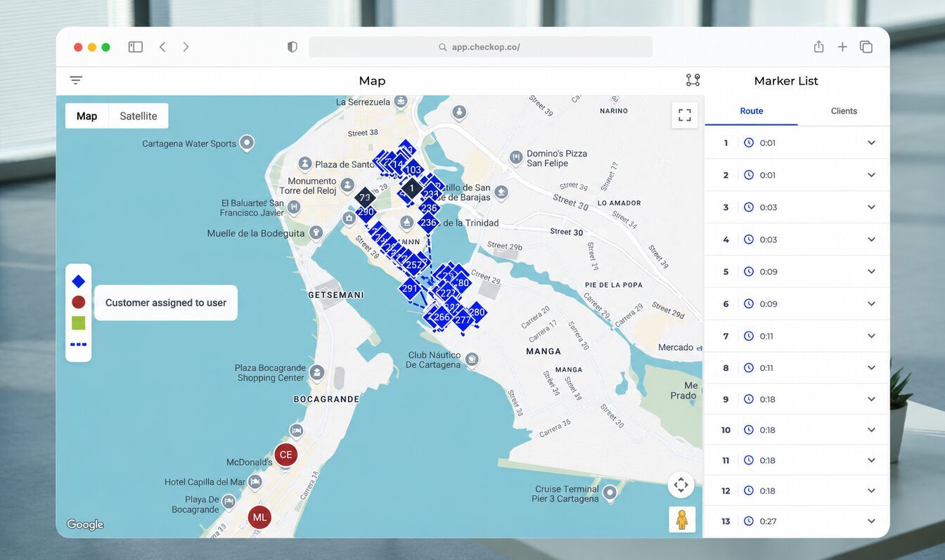Expand route row 7 chevron
This screenshot has height=560, width=945.
[x=871, y=336]
